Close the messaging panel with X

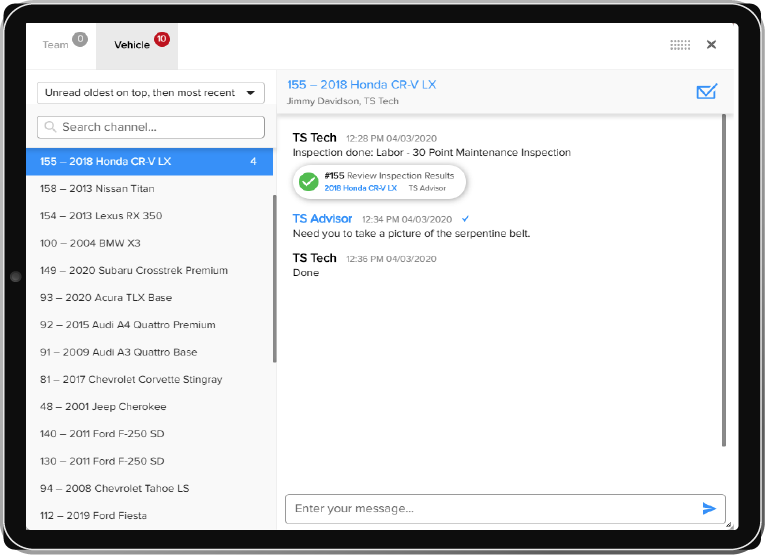[711, 45]
